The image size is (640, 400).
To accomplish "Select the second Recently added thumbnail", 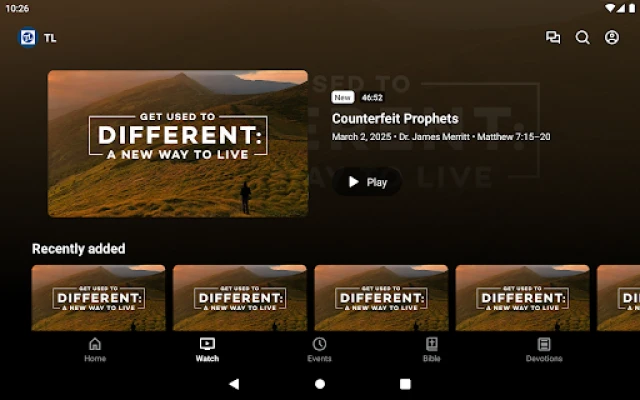I will click(x=240, y=297).
